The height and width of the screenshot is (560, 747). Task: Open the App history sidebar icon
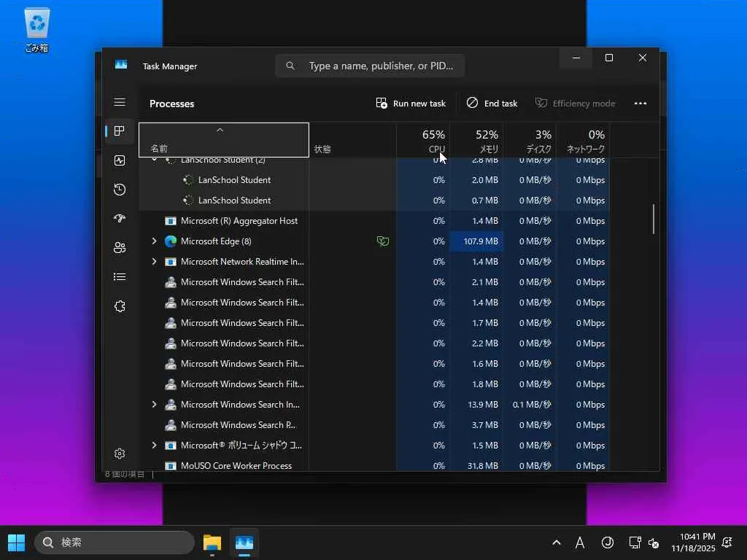[120, 190]
